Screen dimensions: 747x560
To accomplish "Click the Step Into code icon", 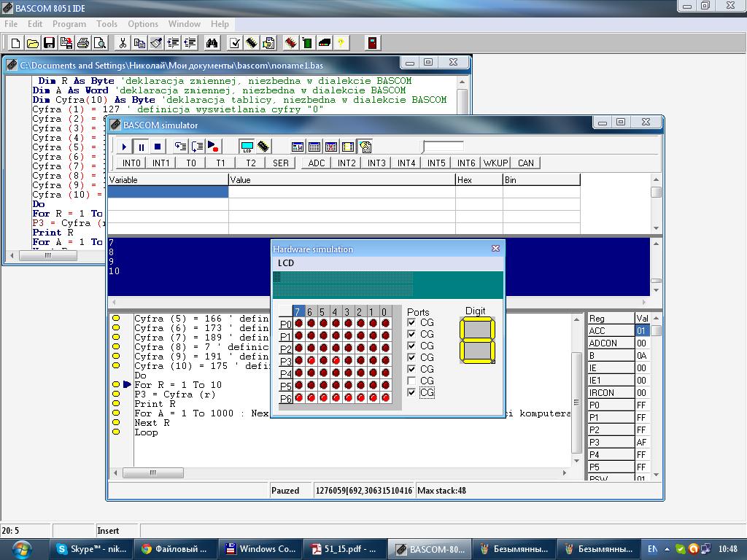I will [180, 147].
